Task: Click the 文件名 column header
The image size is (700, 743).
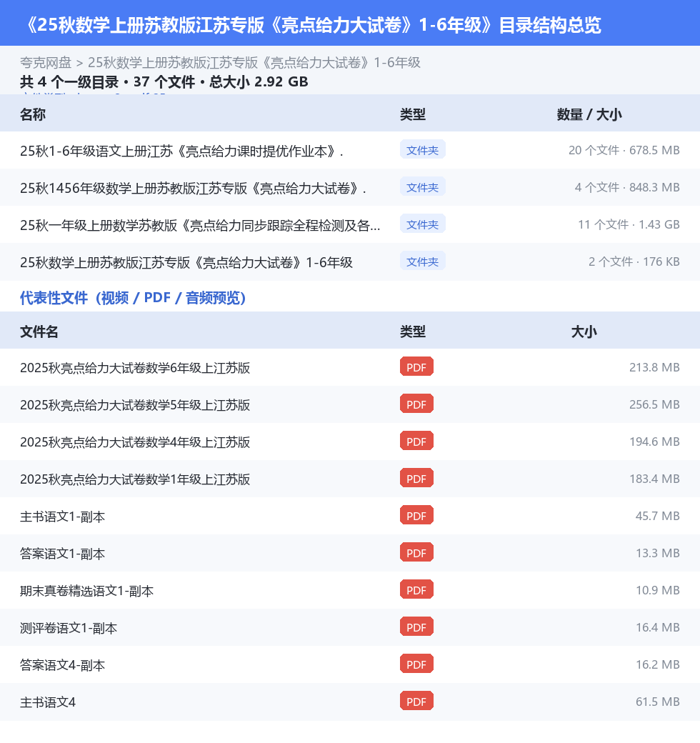Action: (x=39, y=331)
